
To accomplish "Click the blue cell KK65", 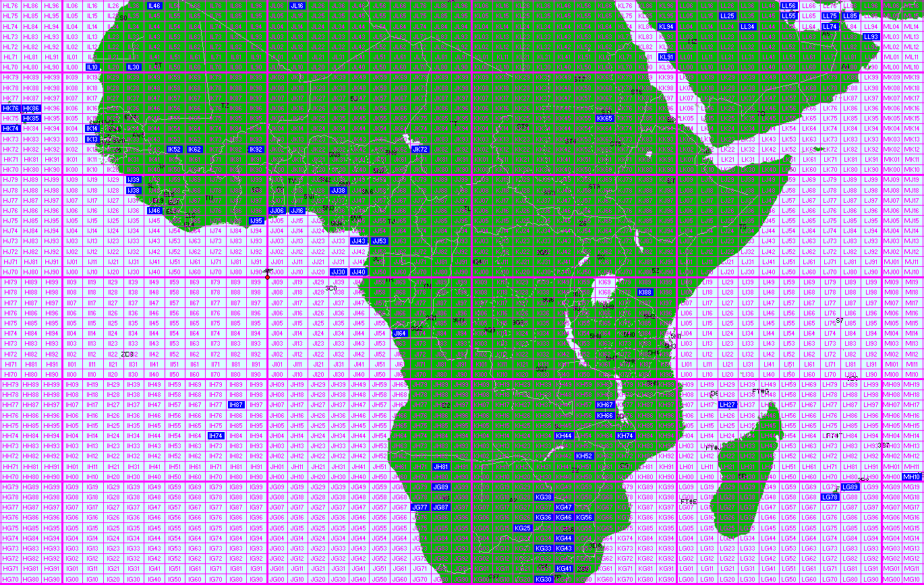I will click(605, 118).
